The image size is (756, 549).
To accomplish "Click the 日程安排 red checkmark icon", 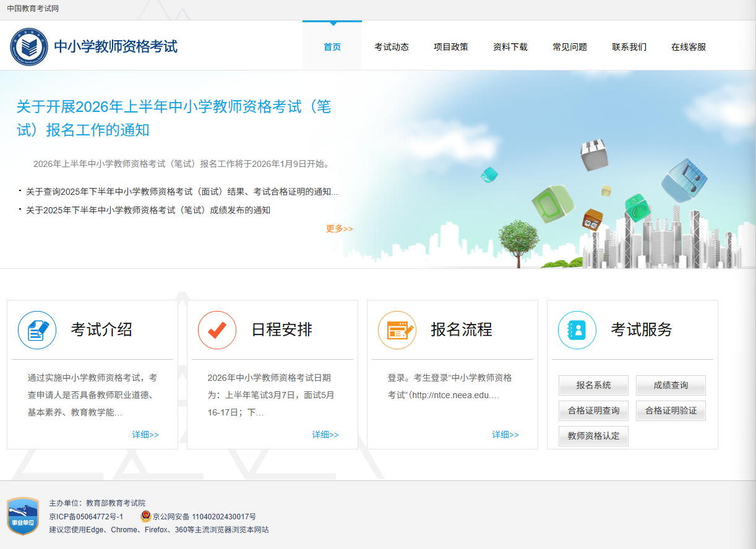I will click(217, 330).
